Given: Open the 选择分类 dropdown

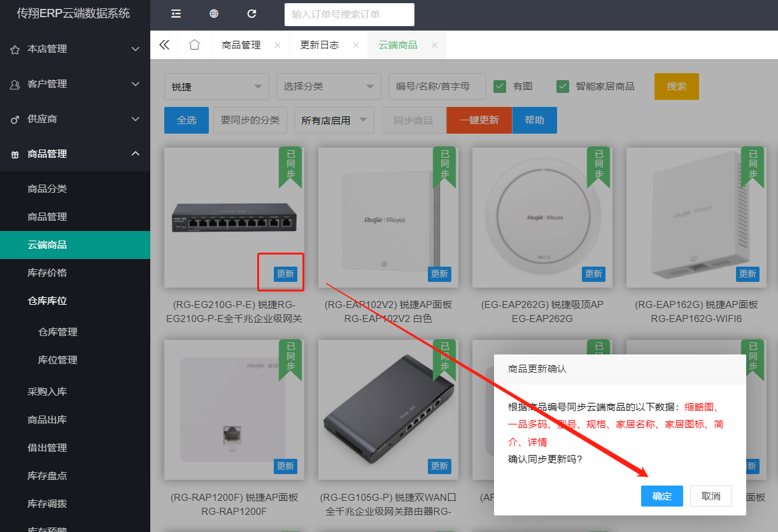Looking at the screenshot, I should click(329, 87).
